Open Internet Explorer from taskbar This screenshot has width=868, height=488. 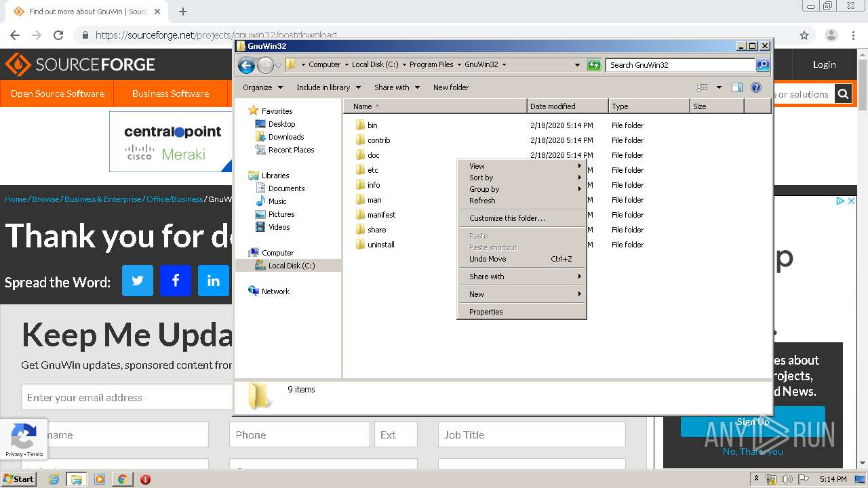click(x=54, y=479)
